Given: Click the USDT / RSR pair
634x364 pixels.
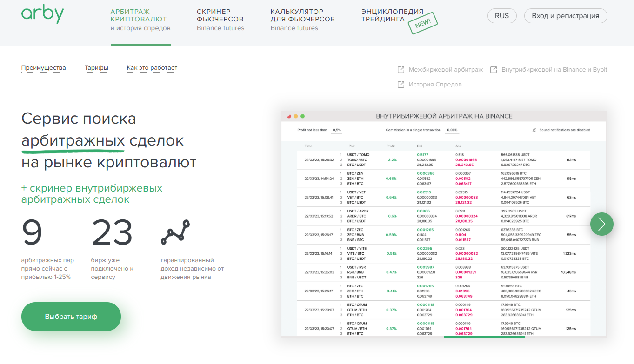Looking at the screenshot, I should (356, 267).
